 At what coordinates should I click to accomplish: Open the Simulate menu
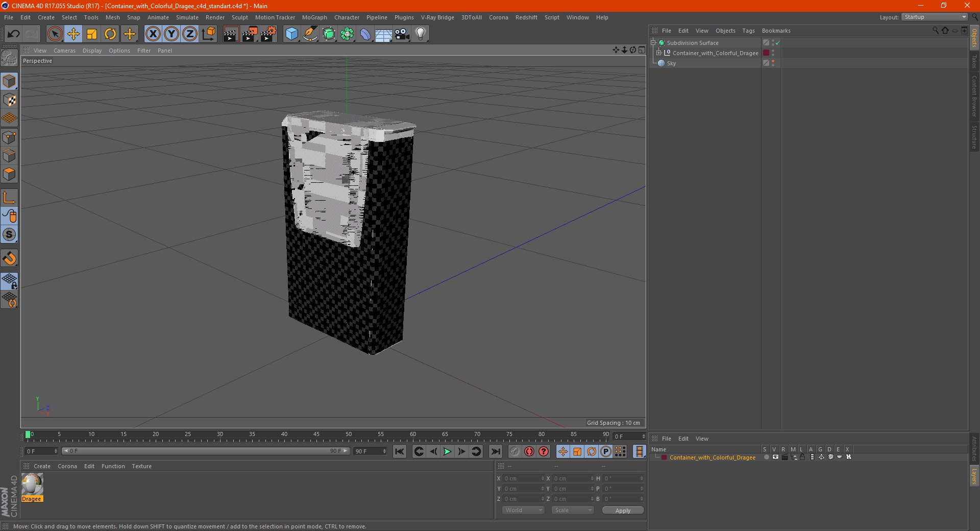coord(187,17)
